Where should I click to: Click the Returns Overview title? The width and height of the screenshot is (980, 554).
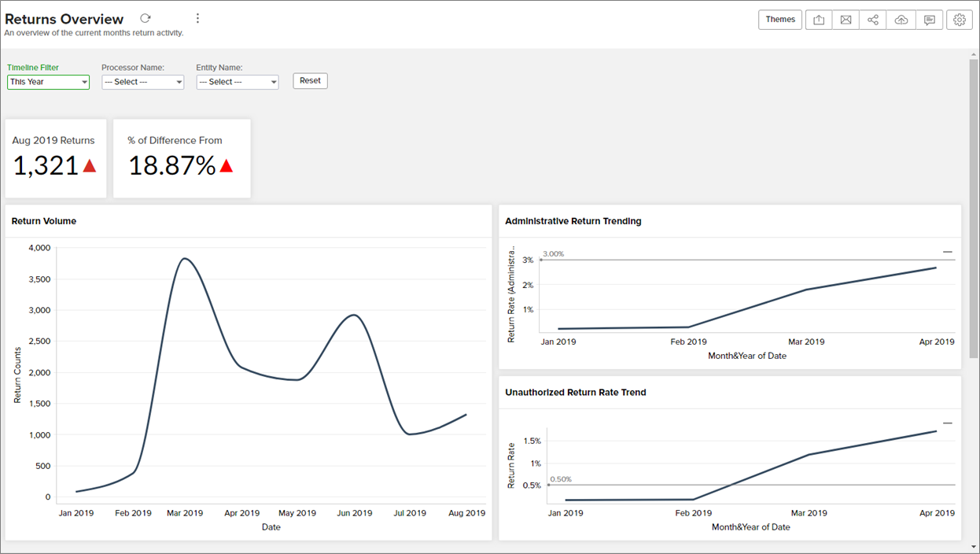click(x=64, y=19)
